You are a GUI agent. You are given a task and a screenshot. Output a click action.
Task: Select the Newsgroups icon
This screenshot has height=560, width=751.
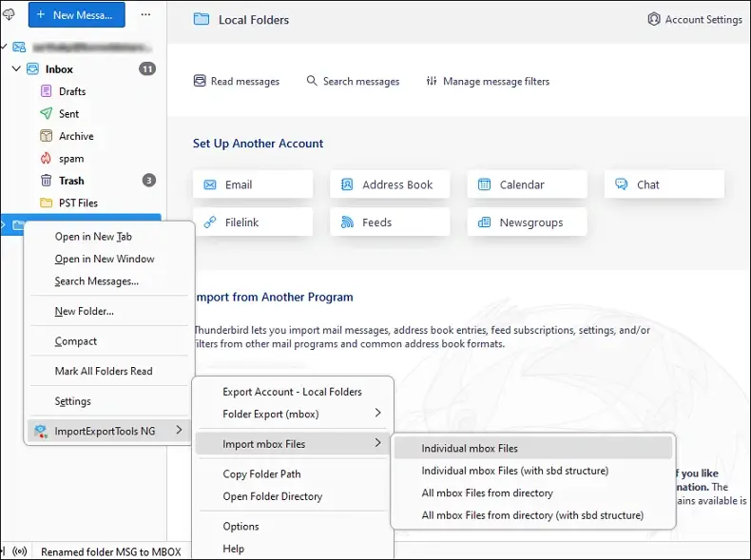[484, 222]
